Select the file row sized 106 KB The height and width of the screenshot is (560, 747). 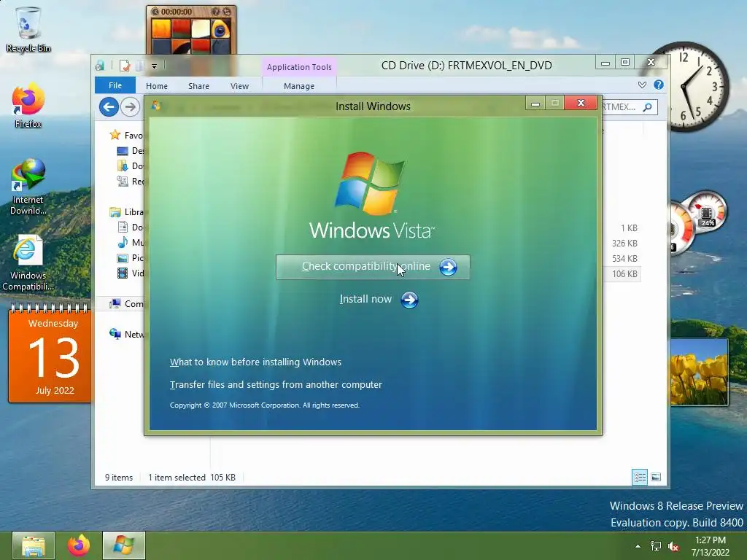(x=622, y=274)
